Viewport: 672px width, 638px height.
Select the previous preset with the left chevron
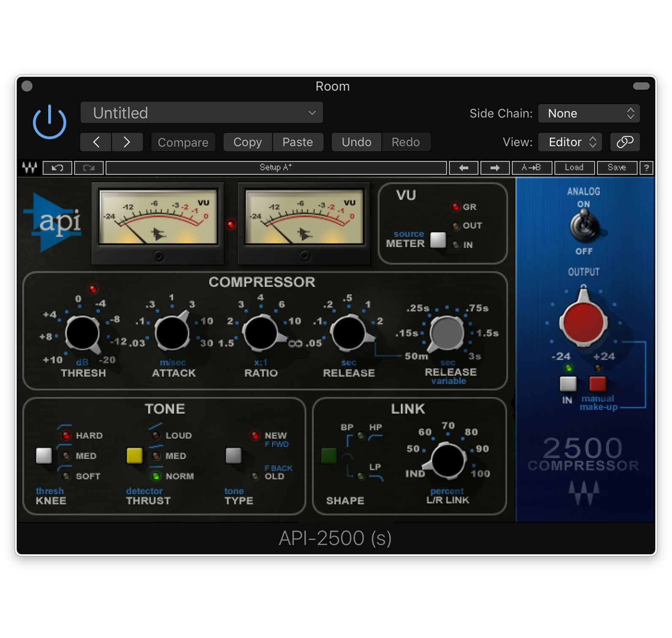[96, 142]
